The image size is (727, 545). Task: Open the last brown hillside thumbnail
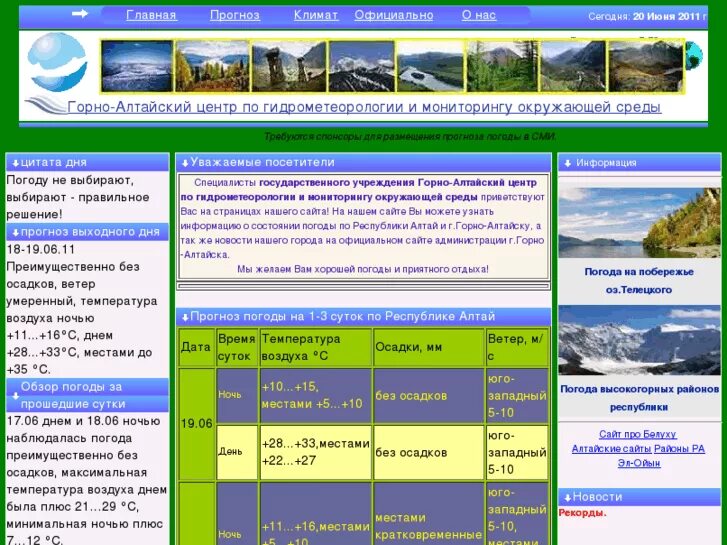point(645,66)
